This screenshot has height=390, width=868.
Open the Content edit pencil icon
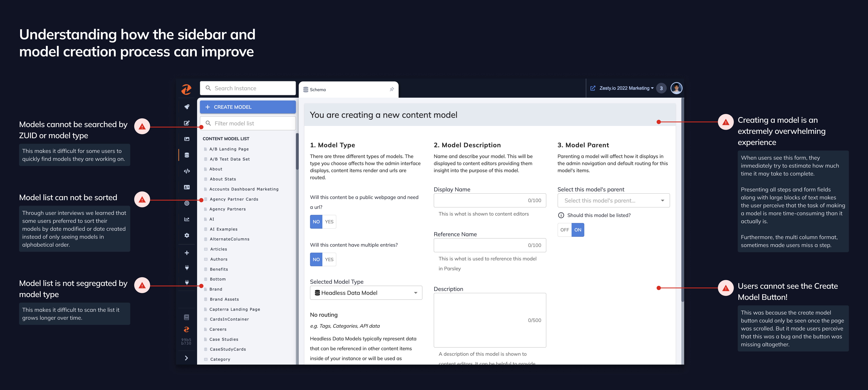187,123
